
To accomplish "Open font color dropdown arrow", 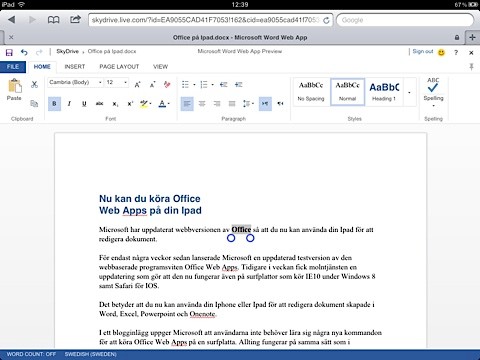I will (x=169, y=104).
